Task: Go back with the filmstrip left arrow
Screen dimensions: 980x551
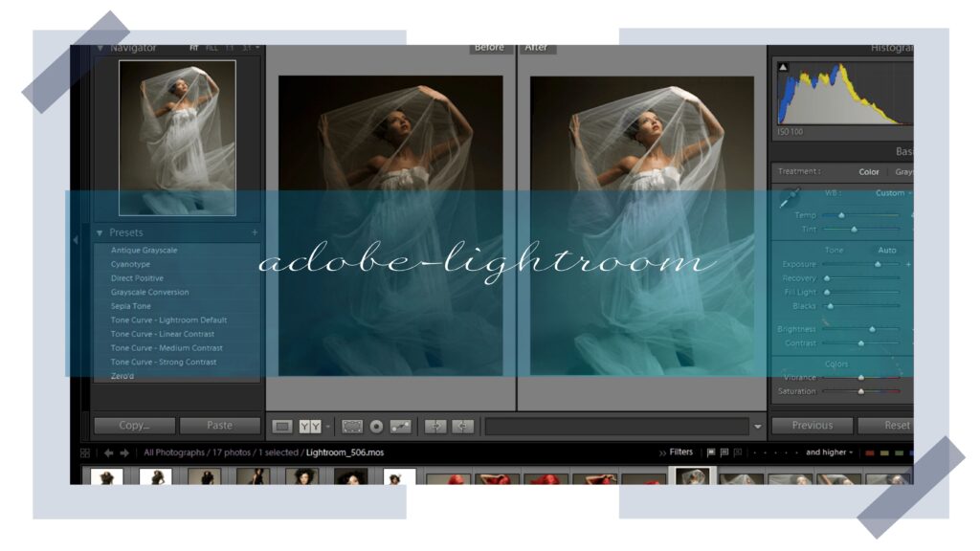Action: pos(109,452)
